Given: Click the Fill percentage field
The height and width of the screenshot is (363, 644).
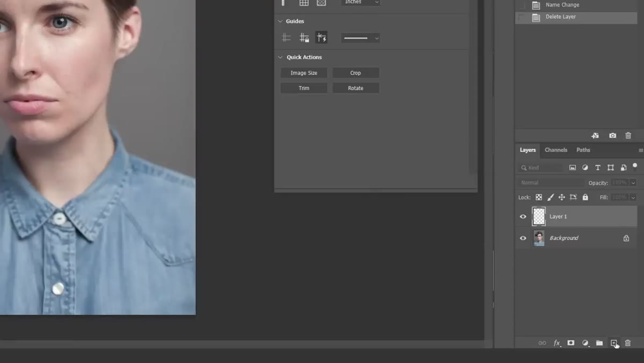Looking at the screenshot, I should pos(620,198).
